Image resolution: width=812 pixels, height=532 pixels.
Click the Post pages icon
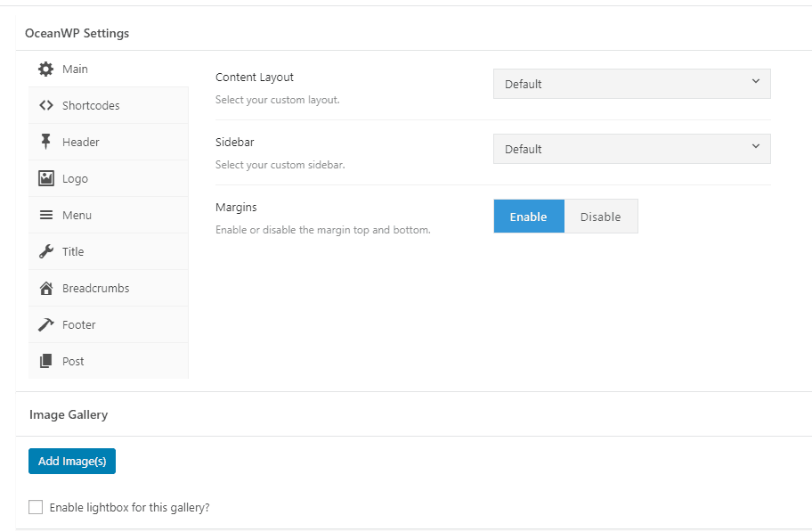tap(46, 361)
